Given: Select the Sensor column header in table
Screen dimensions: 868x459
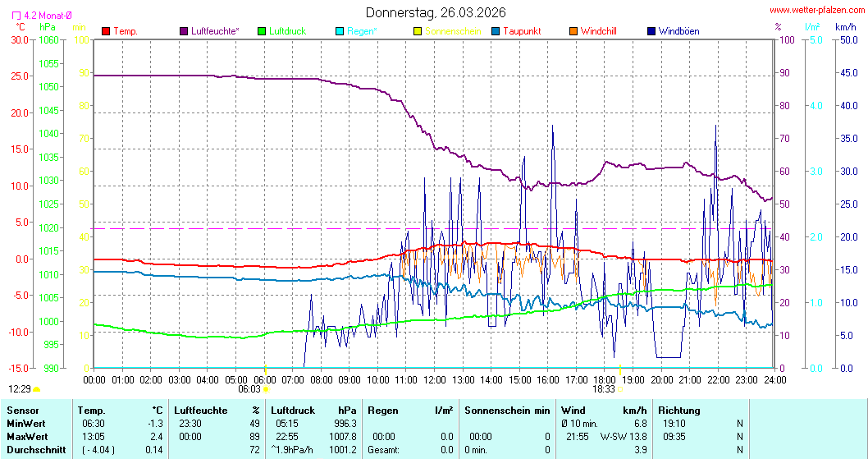Looking at the screenshot, I should coord(22,410).
